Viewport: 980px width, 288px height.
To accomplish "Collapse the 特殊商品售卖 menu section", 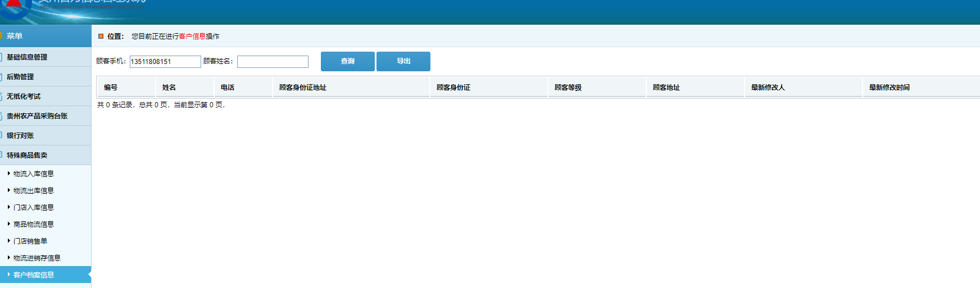I will point(27,156).
